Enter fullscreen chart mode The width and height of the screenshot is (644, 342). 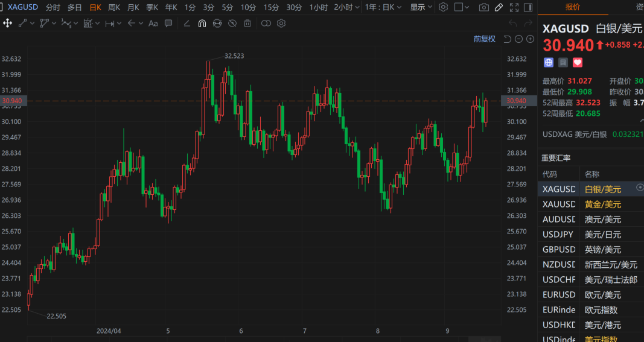coord(514,7)
